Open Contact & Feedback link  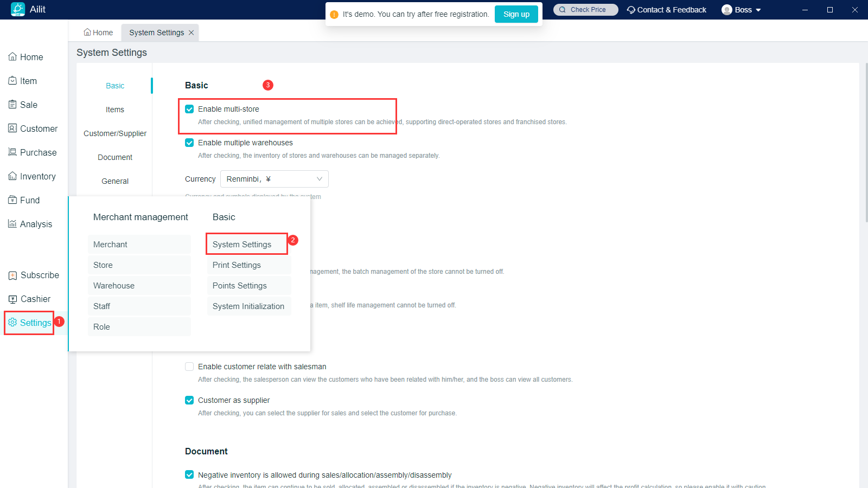[667, 10]
